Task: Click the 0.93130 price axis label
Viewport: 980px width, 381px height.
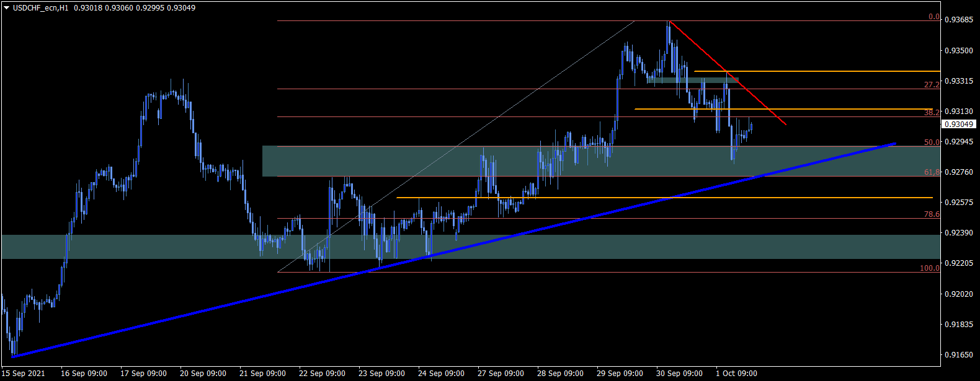Action: click(x=958, y=112)
